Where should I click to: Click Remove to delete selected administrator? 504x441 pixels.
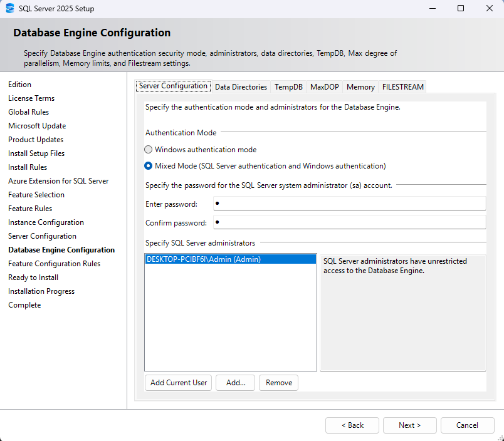tap(278, 382)
